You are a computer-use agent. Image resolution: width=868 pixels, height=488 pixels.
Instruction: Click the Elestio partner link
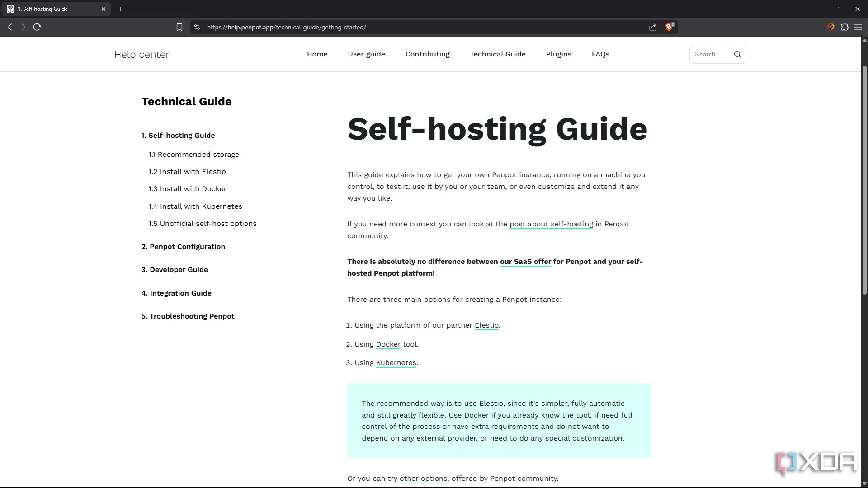coord(486,325)
